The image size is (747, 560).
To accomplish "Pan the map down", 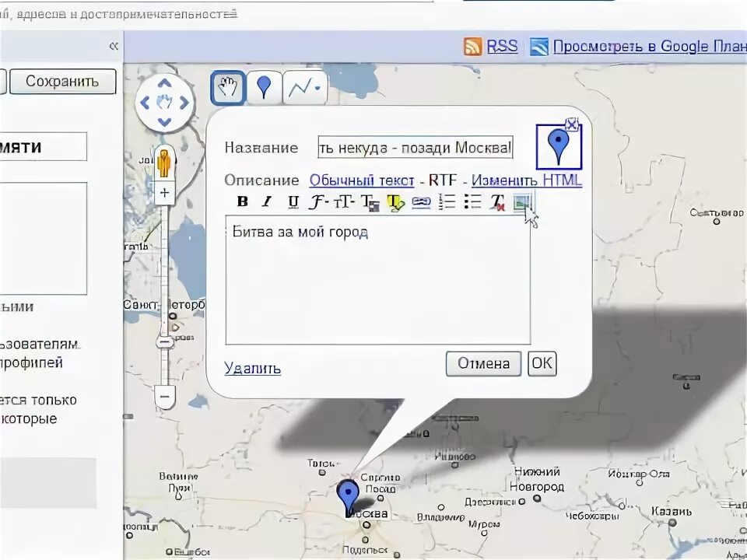I will [164, 122].
